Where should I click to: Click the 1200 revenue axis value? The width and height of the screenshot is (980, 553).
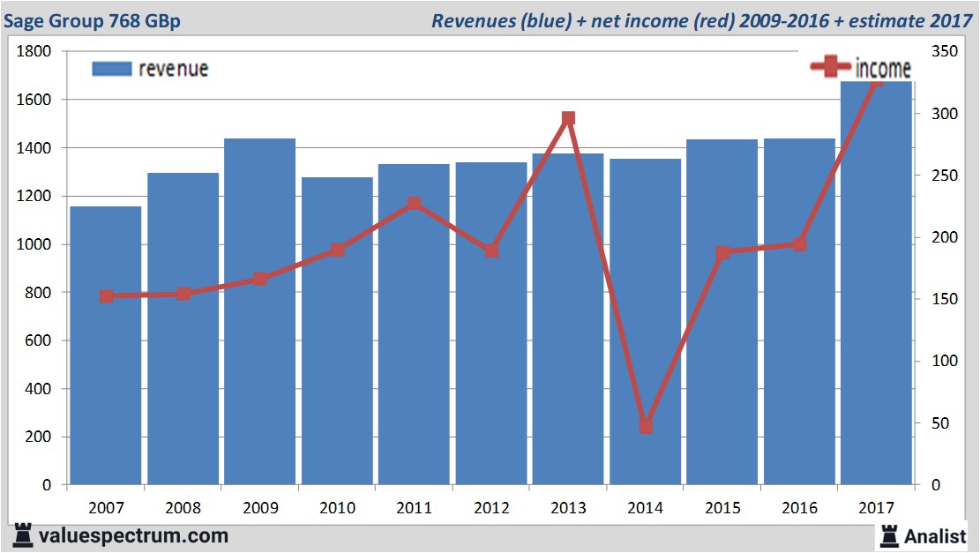coord(34,196)
